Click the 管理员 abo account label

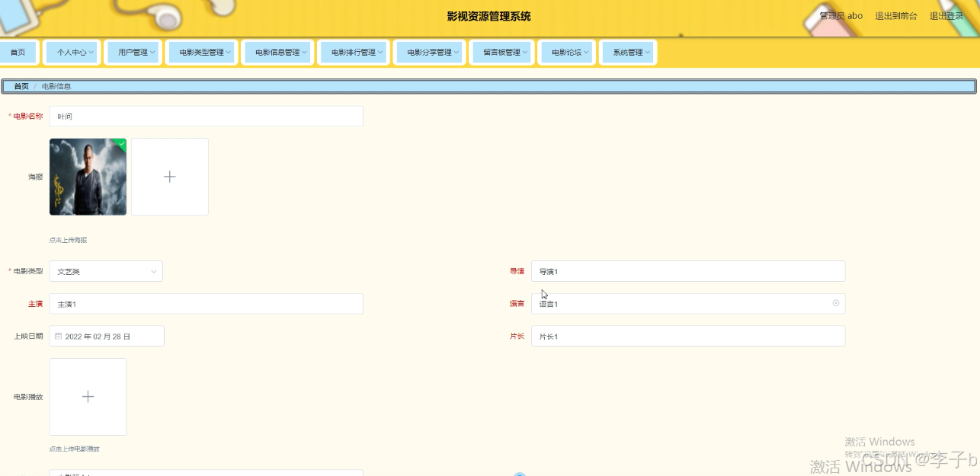(x=841, y=16)
